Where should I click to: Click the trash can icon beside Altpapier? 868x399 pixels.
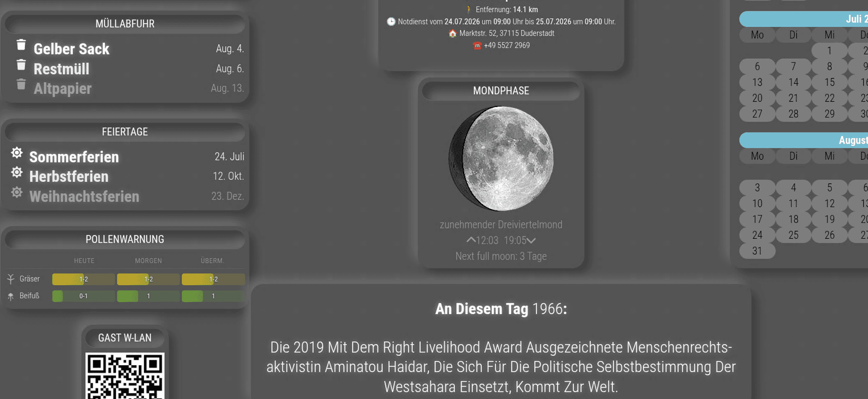point(21,84)
